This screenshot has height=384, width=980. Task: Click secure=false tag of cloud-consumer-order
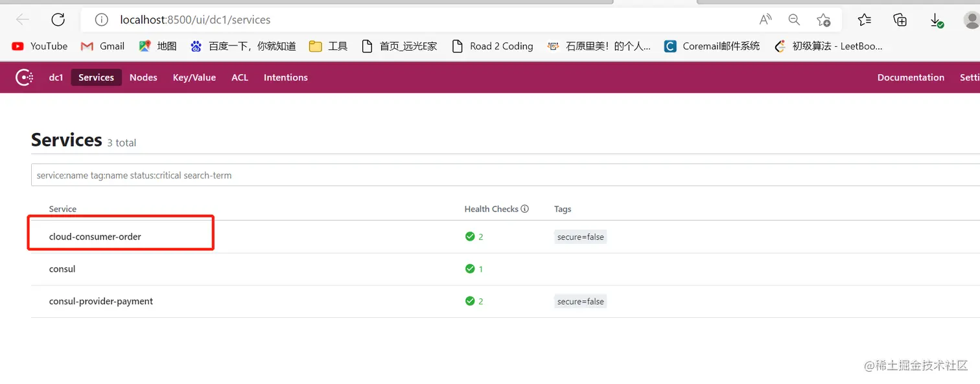581,237
